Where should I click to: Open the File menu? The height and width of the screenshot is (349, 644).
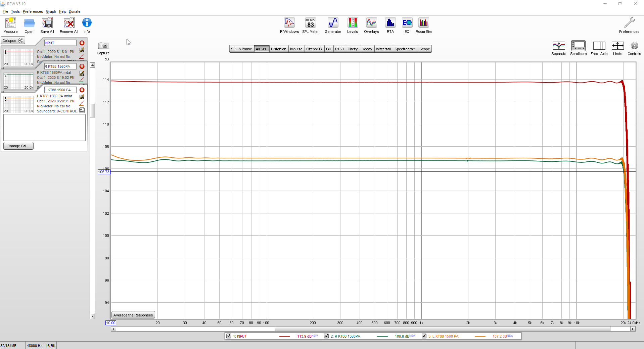click(5, 11)
